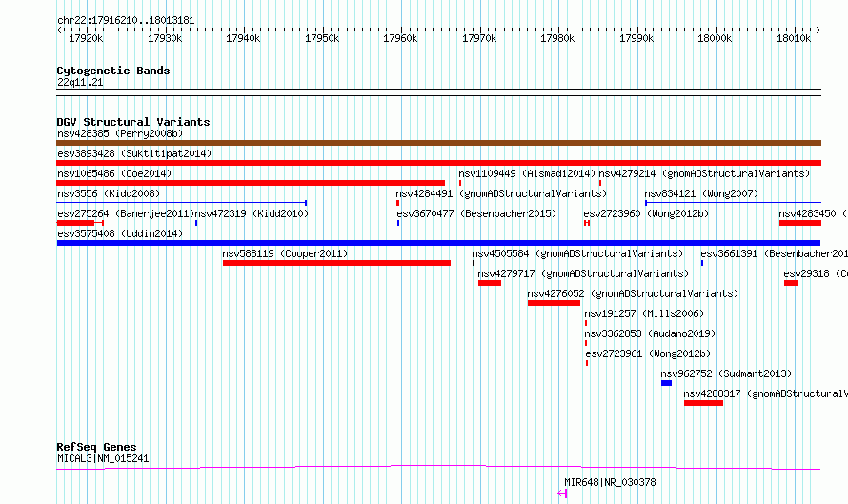Image resolution: width=848 pixels, height=504 pixels.
Task: Click nsv4279717 gnomAD variant label
Action: 583,273
